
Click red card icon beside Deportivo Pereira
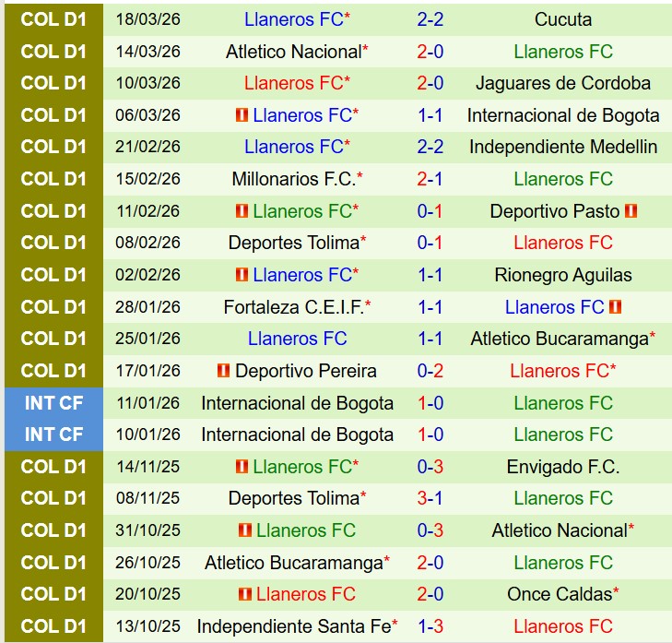pyautogui.click(x=223, y=371)
